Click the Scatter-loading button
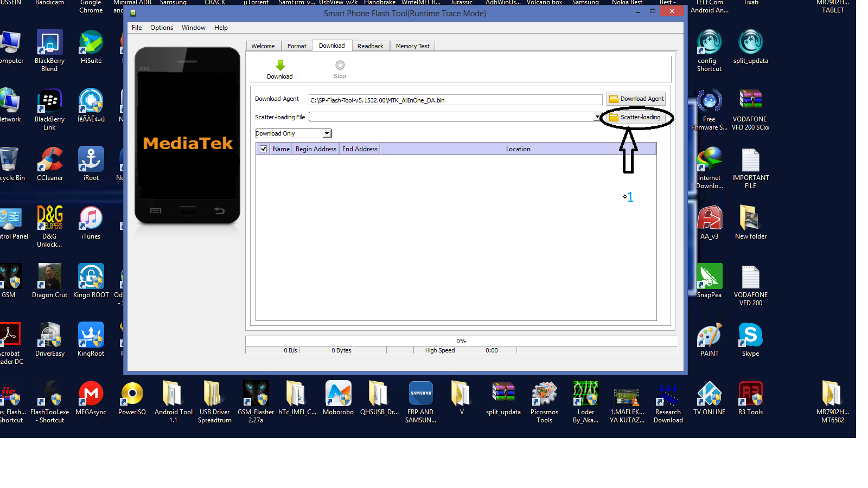This screenshot has height=488, width=868. (x=636, y=117)
